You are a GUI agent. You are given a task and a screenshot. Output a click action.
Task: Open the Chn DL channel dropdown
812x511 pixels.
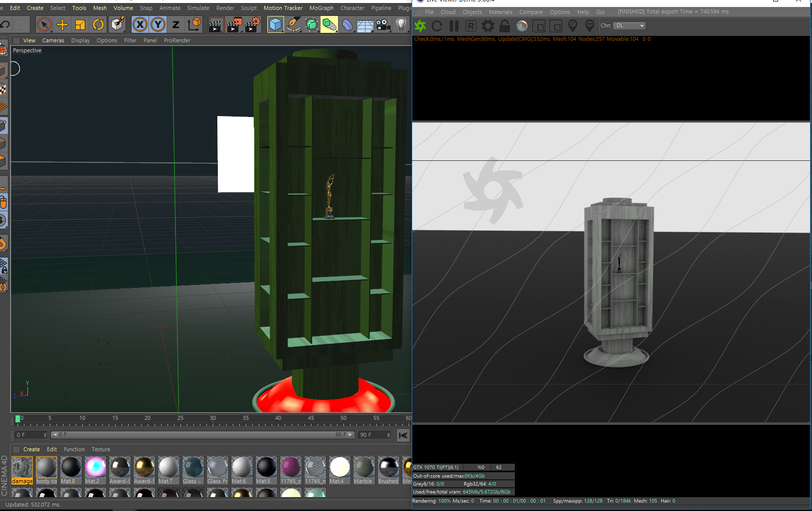click(x=630, y=25)
